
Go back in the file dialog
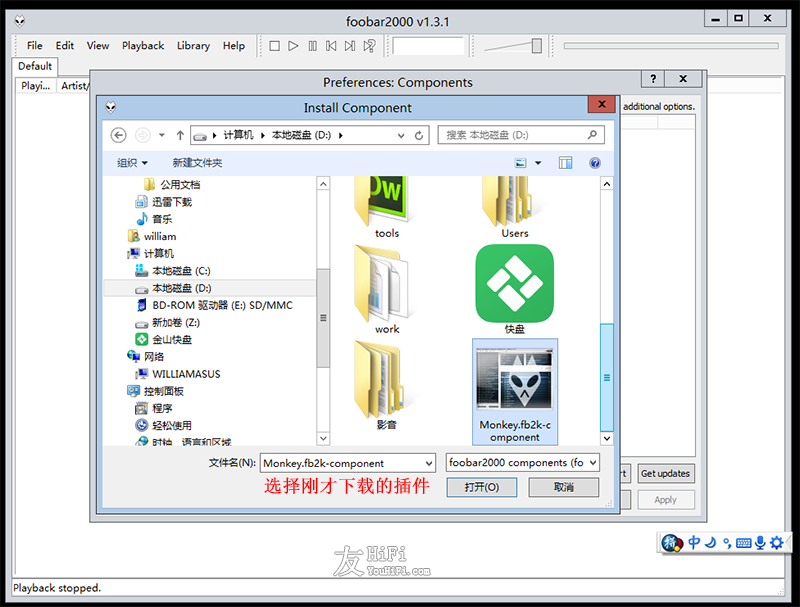coord(118,135)
